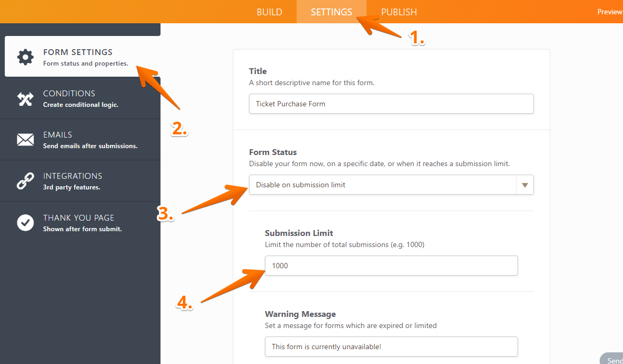This screenshot has width=623, height=364.
Task: Select Integrations 3rd party features label
Action: (72, 187)
